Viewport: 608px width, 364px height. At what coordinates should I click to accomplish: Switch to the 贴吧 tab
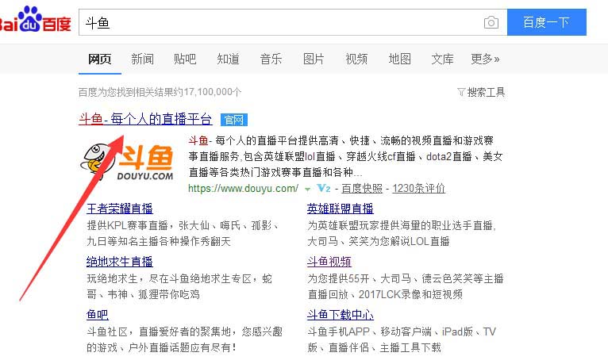[x=185, y=59]
